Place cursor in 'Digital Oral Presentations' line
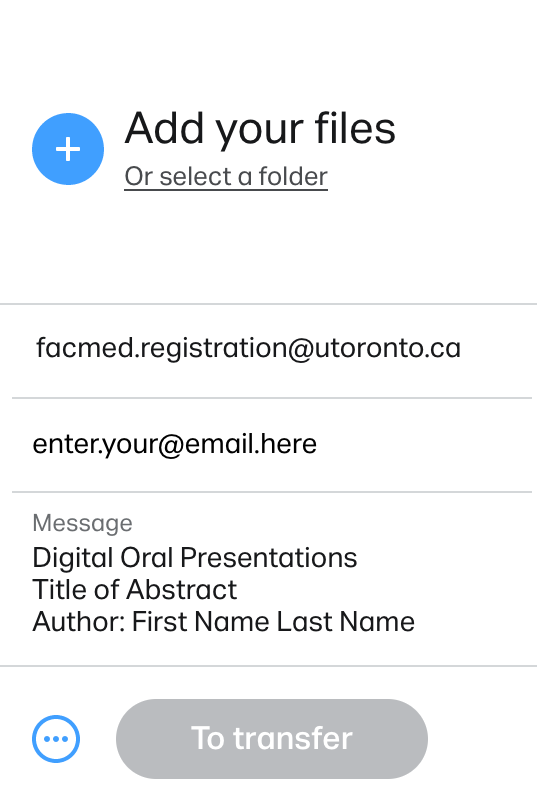This screenshot has height=796, width=537. coord(194,558)
